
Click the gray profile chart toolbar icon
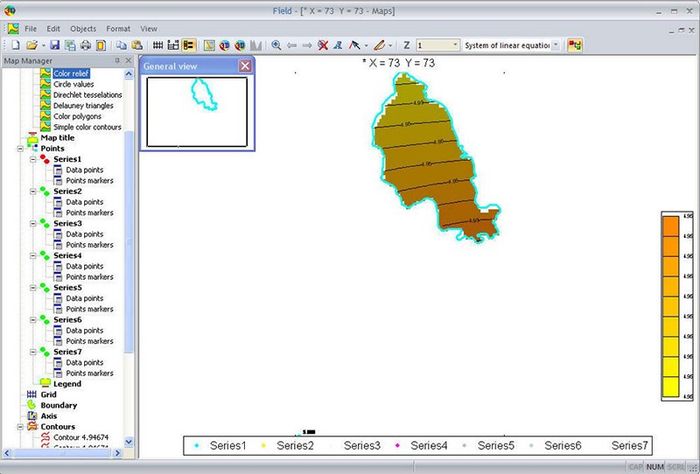256,45
